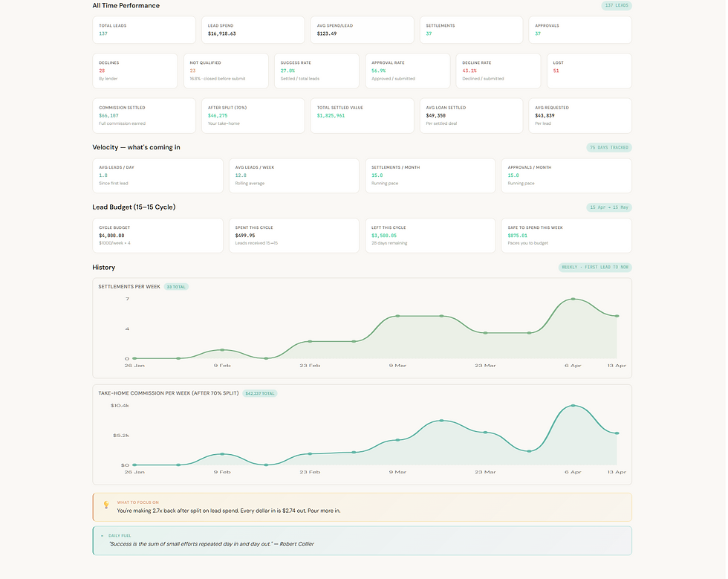Image resolution: width=728 pixels, height=579 pixels.
Task: Click the Weekly First Lead To Now badge
Action: coord(595,267)
